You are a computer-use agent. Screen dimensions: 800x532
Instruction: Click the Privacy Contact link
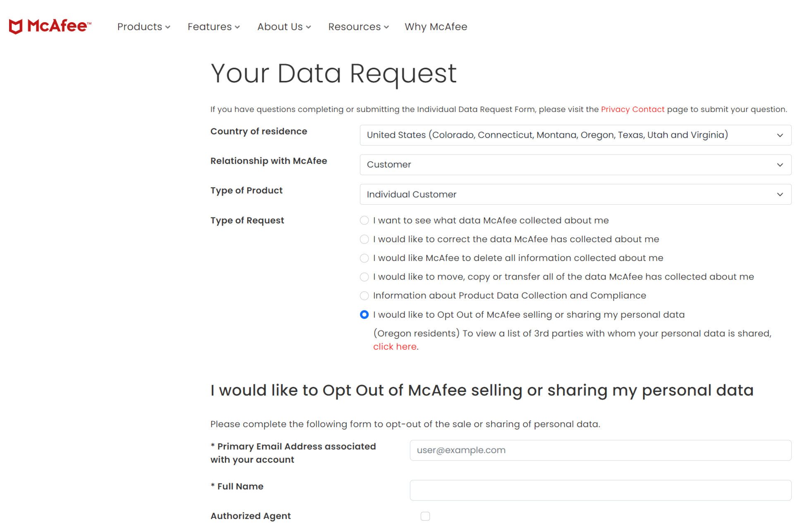tap(632, 109)
